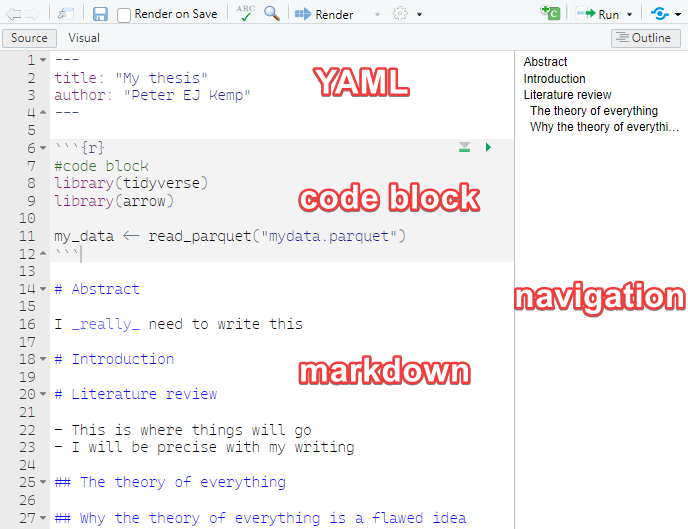688x529 pixels.
Task: Click the show in new window icon
Action: [x=66, y=14]
